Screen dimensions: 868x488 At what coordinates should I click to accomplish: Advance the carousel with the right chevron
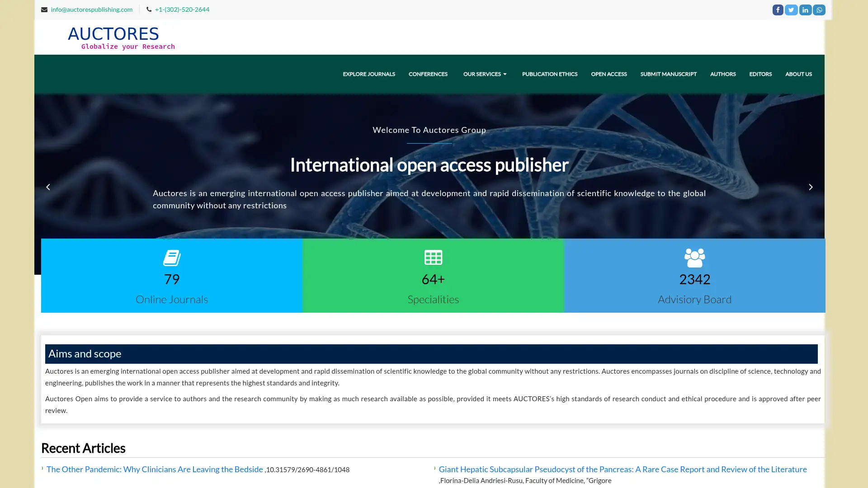811,187
